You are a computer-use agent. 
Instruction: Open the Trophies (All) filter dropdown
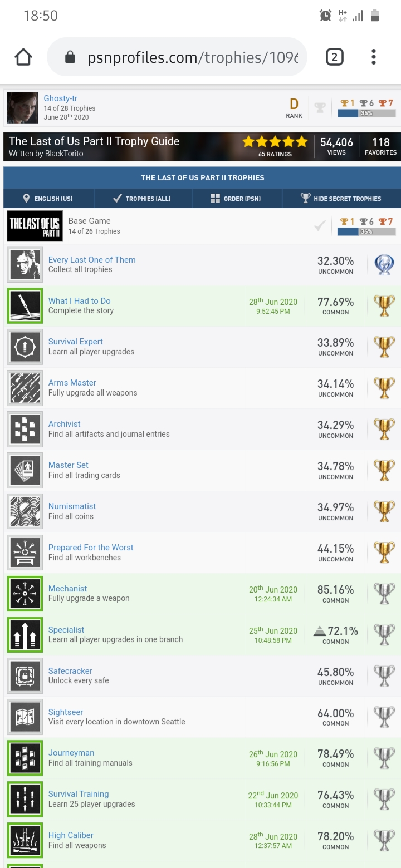click(143, 198)
